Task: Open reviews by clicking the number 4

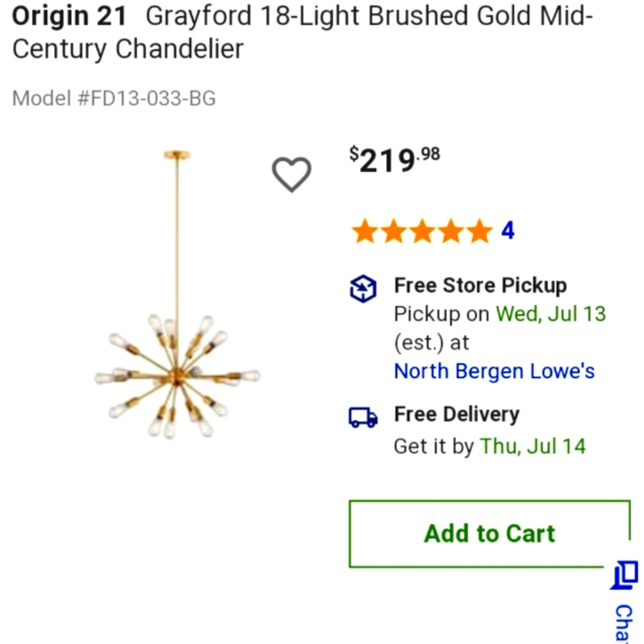Action: click(508, 231)
